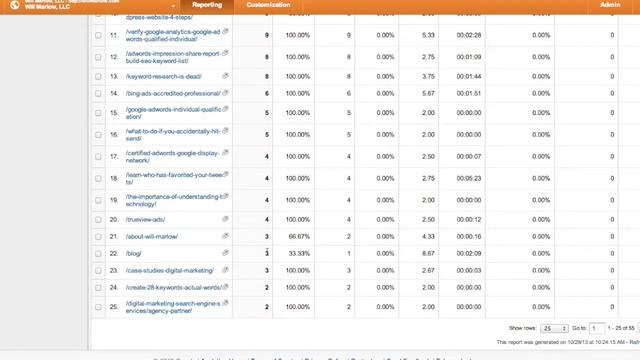Click the Google Analytics logo icon
The image size is (640, 360).
tap(15, 5)
